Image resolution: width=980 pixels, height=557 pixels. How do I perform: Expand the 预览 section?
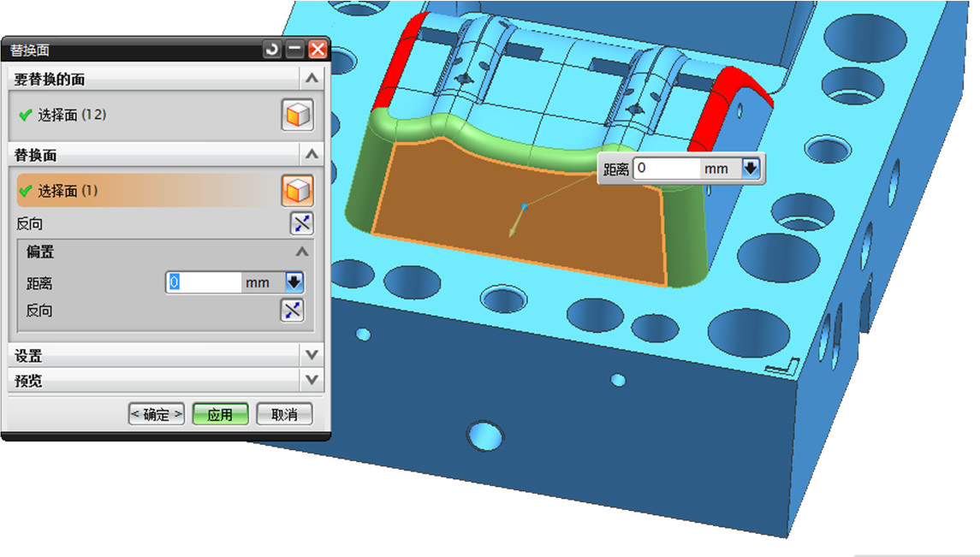(312, 380)
